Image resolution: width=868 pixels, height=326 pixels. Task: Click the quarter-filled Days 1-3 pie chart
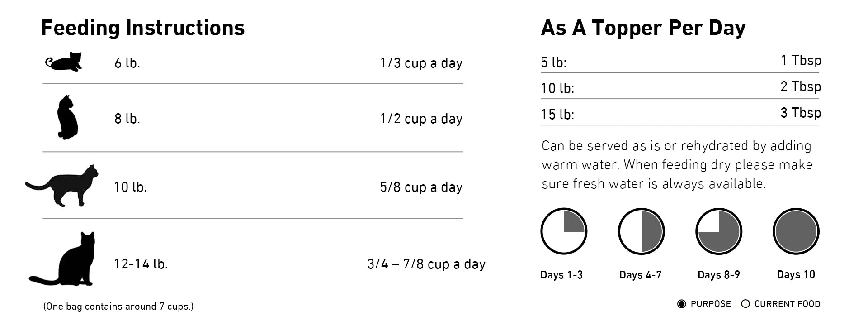(x=564, y=231)
